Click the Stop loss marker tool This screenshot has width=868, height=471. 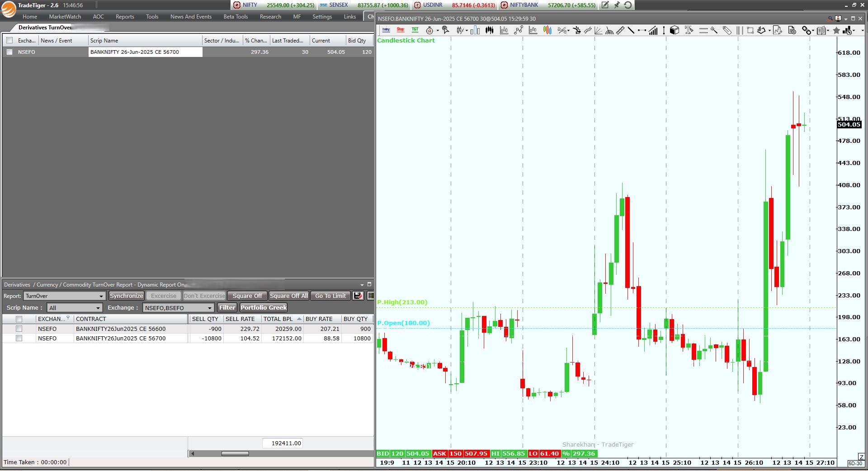point(401,30)
